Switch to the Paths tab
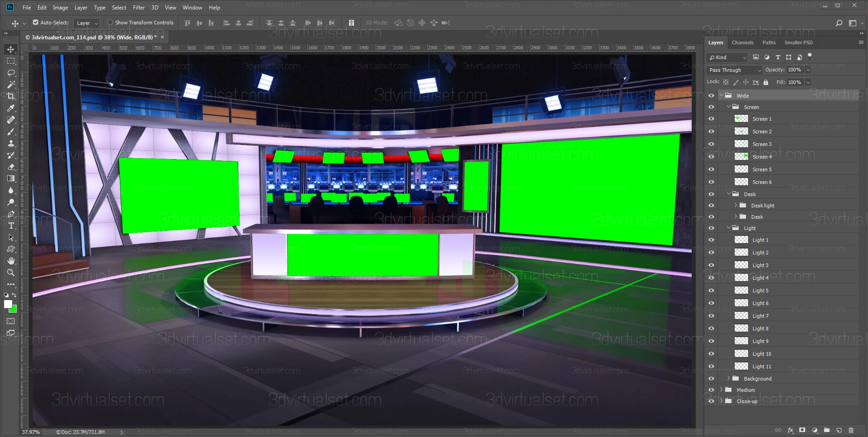Viewport: 868px width, 437px height. click(x=769, y=42)
